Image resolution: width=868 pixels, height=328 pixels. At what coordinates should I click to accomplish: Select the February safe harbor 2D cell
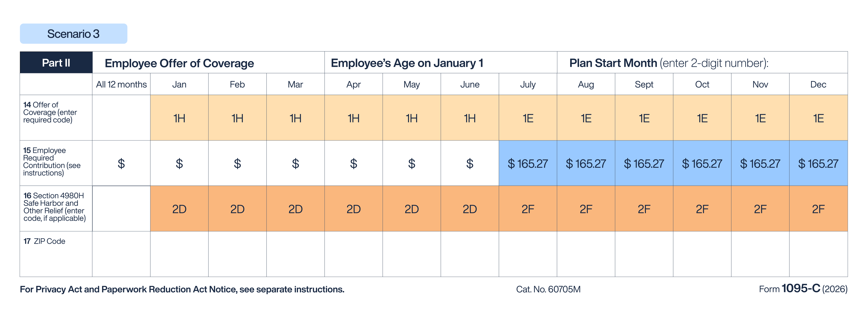tap(237, 209)
